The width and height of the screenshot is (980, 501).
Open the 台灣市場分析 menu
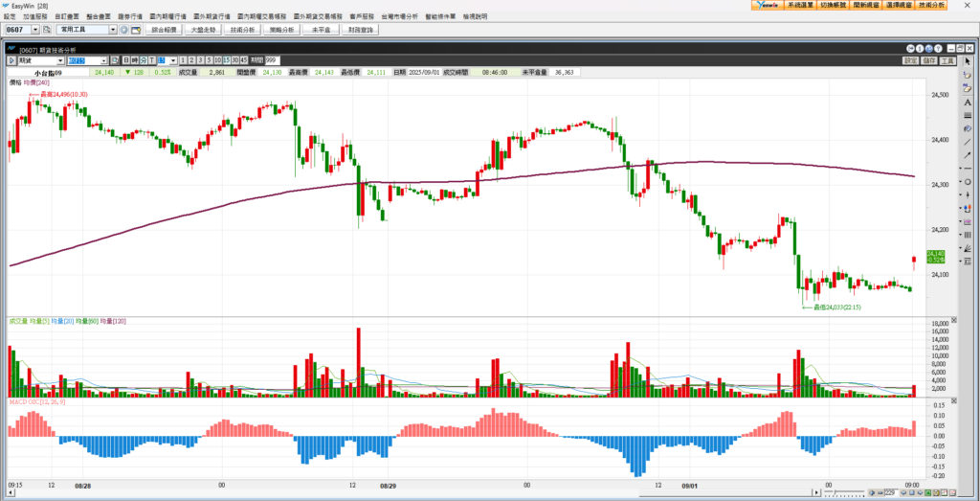click(x=399, y=16)
